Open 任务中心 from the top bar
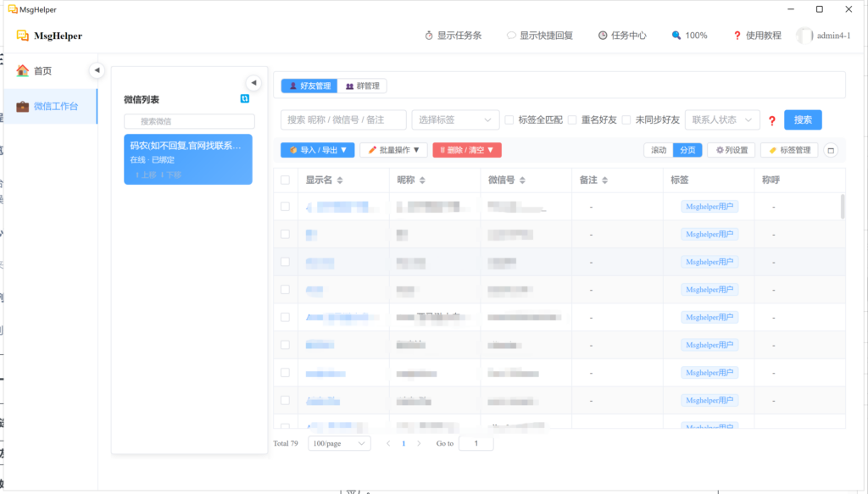868x494 pixels. [x=622, y=36]
